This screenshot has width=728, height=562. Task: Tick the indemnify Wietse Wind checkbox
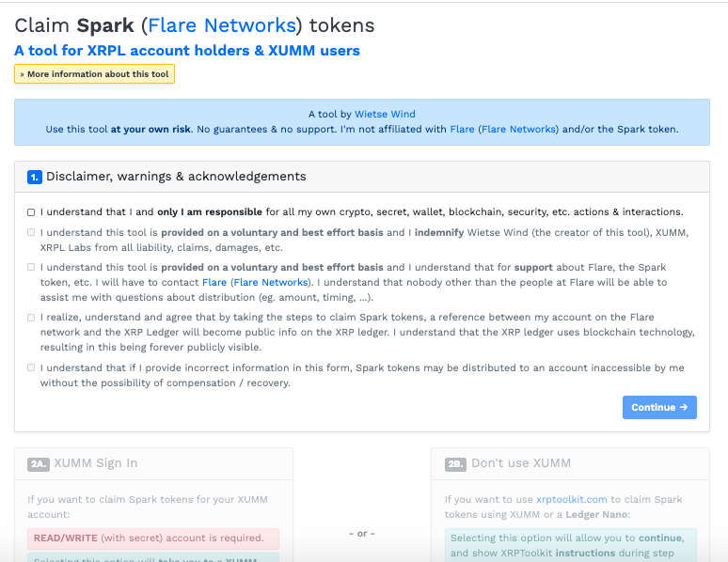(31, 232)
